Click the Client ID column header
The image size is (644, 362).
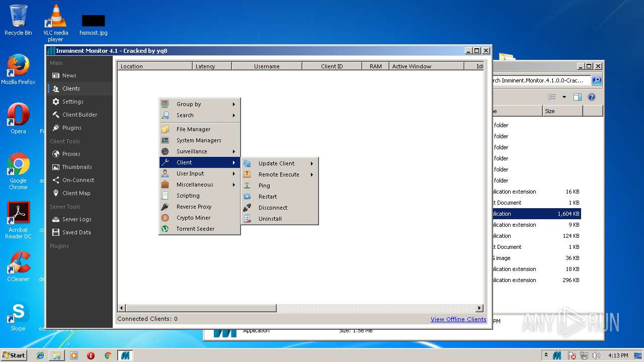pos(332,66)
